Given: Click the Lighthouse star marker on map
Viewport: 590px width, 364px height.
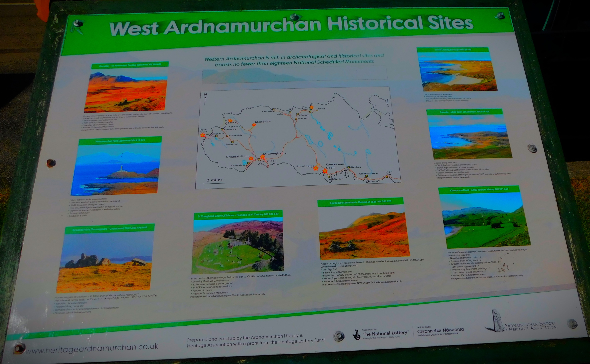Looking at the screenshot, I should pyautogui.click(x=203, y=135).
